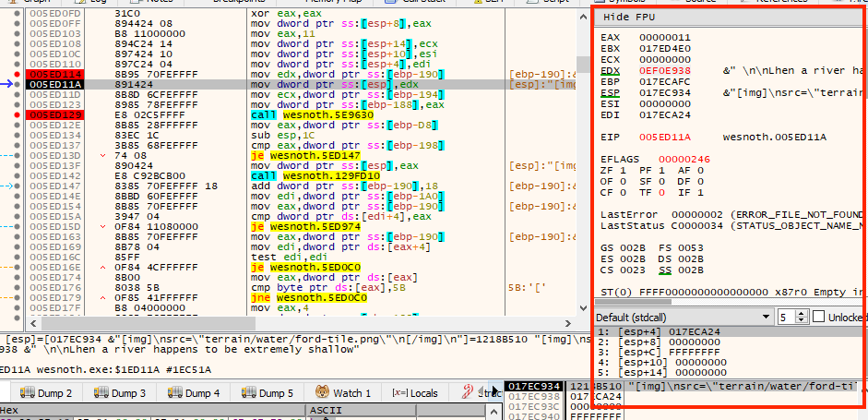Image resolution: width=868 pixels, height=420 pixels.
Task: Set breakpoint on the bullet beside 005ED13D
Action: tap(18, 156)
